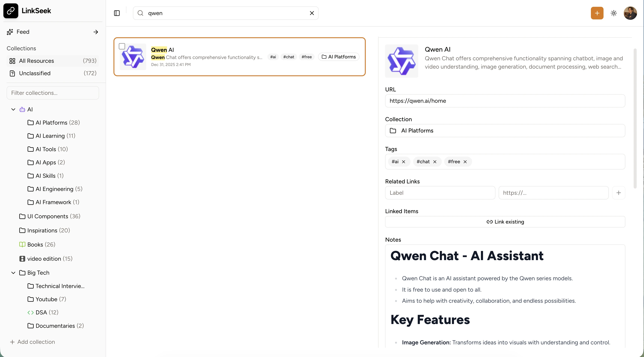
Task: Click the related link https field
Action: coord(553,193)
